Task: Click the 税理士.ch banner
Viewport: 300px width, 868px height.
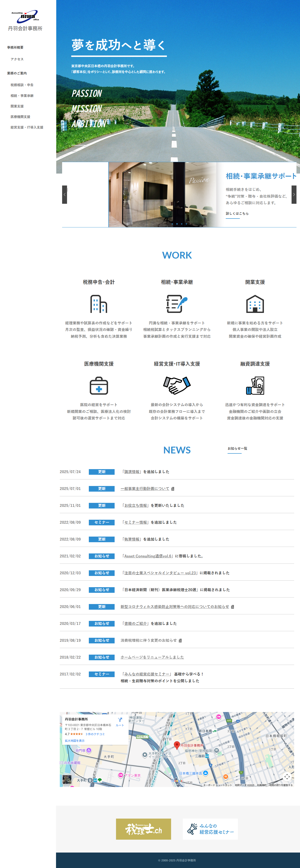Action: point(143,829)
